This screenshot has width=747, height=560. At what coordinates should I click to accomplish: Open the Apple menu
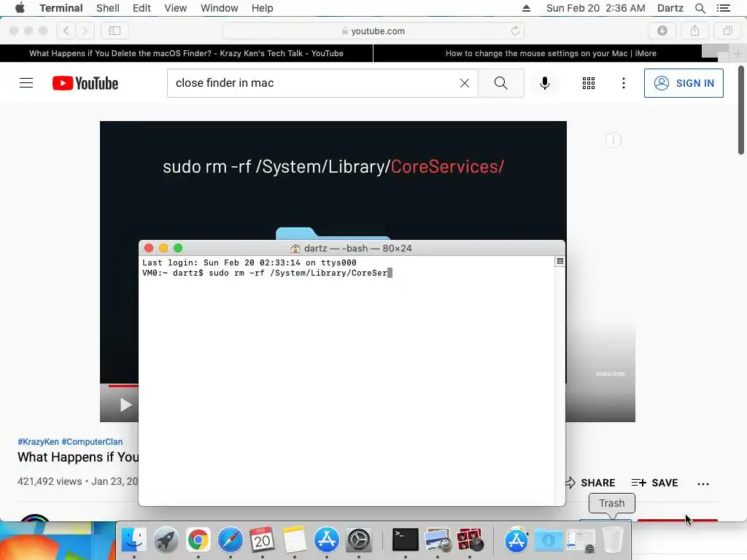coord(20,8)
